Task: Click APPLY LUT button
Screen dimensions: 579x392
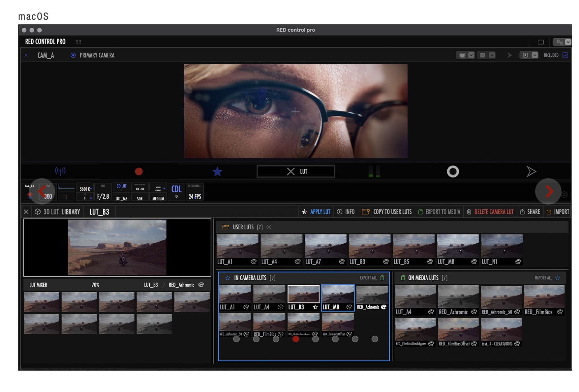Action: 316,212
